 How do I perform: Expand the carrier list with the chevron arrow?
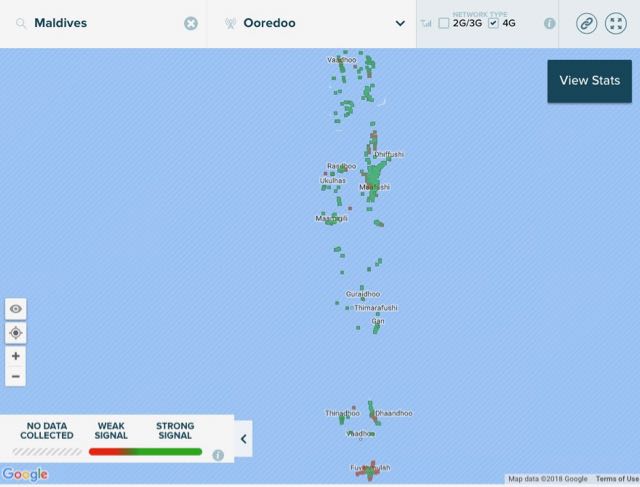(x=400, y=23)
